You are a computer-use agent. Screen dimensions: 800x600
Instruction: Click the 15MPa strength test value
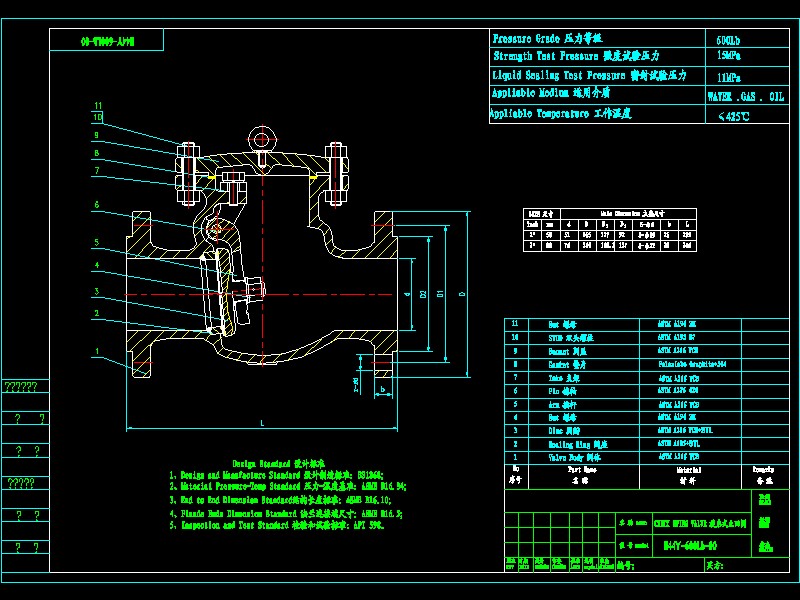729,56
